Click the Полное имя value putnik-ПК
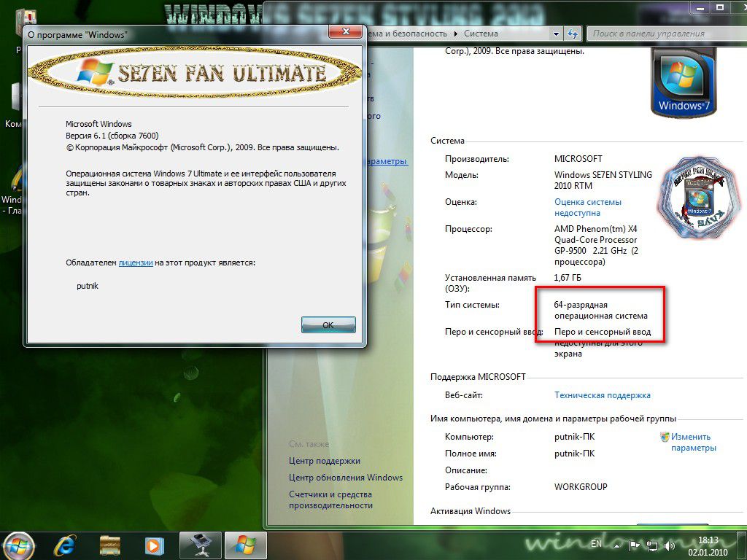This screenshot has height=560, width=747. pyautogui.click(x=575, y=454)
